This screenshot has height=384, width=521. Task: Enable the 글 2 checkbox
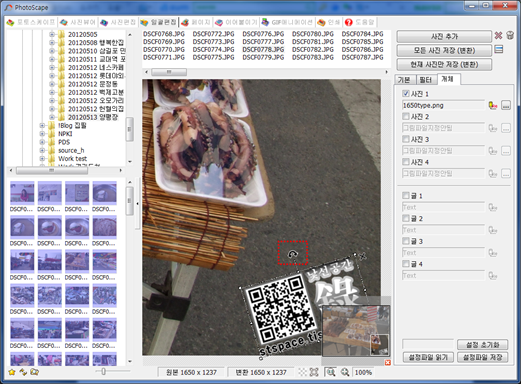point(406,218)
